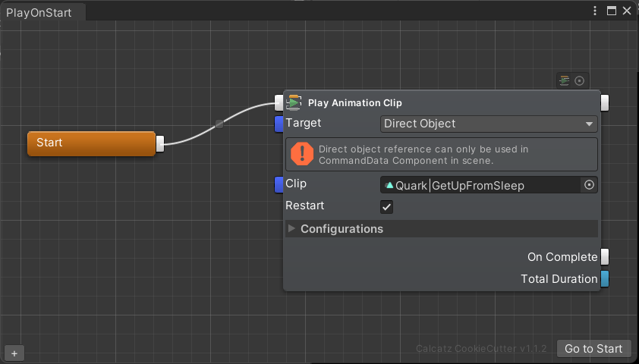Click the On Complete label
Viewport: 639px width, 364px height.
click(562, 257)
